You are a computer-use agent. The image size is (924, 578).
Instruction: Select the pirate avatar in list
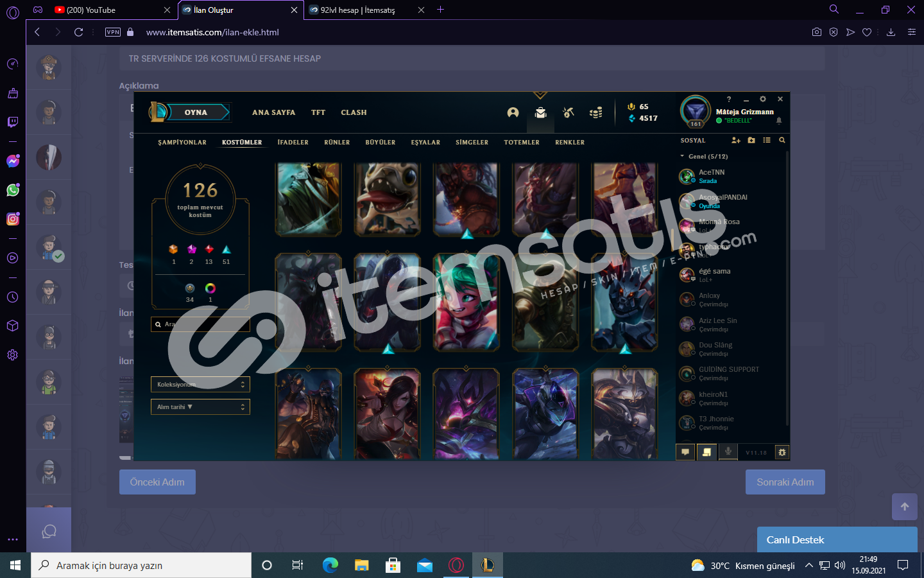(x=49, y=67)
